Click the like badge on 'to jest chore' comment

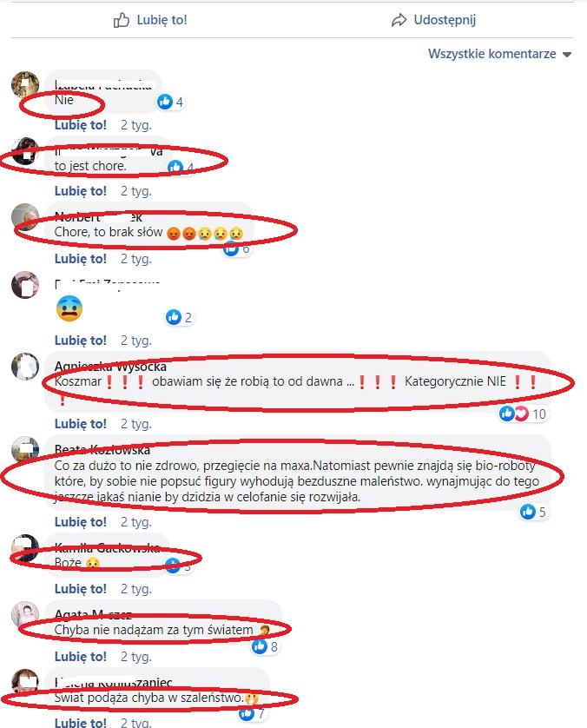pyautogui.click(x=181, y=167)
